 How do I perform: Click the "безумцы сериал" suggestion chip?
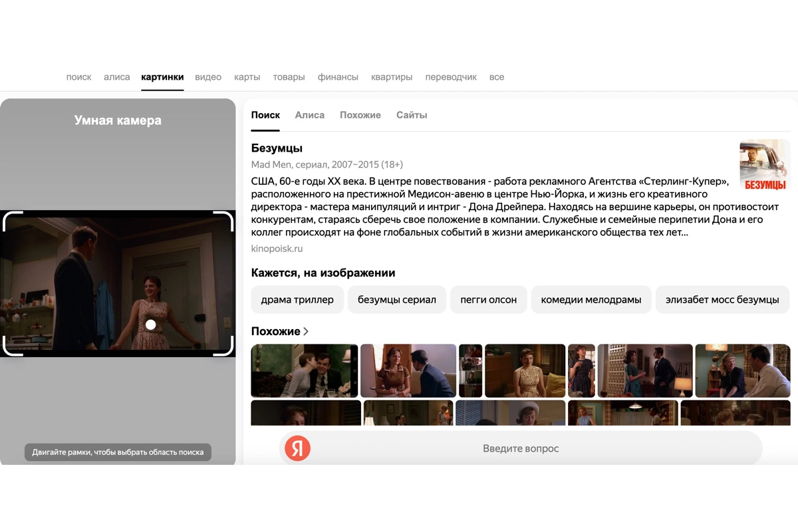[x=397, y=299]
